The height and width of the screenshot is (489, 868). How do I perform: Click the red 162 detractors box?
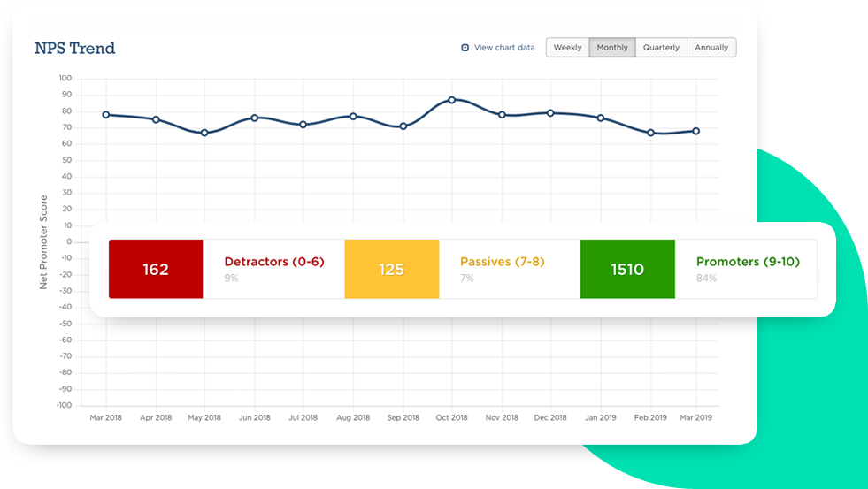point(156,269)
